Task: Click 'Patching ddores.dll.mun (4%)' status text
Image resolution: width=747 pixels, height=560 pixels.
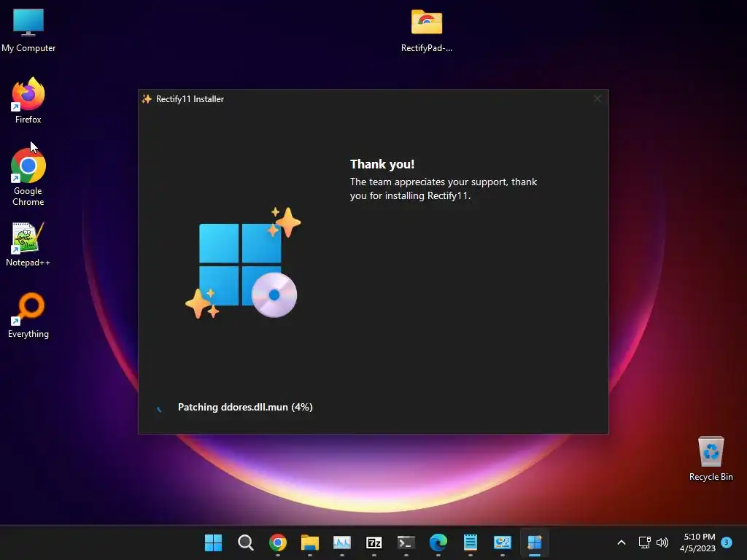Action: click(x=245, y=407)
